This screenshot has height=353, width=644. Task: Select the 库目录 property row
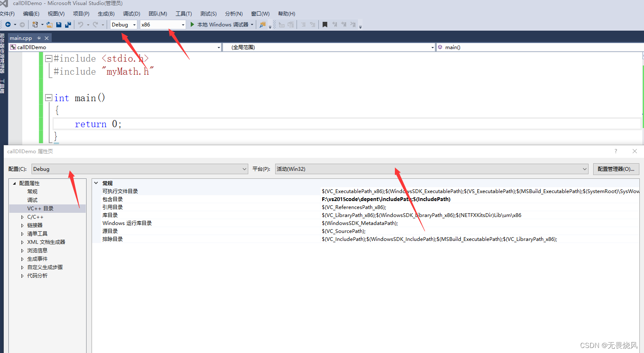(x=365, y=215)
